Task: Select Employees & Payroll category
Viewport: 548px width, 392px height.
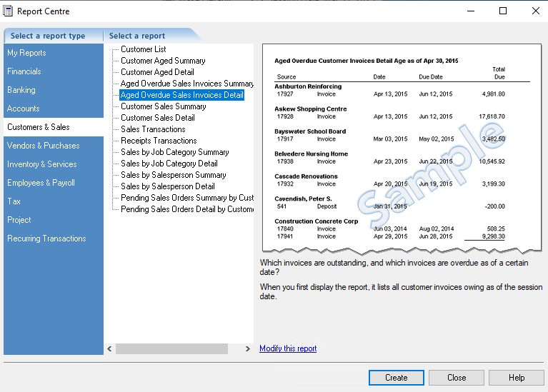Action: pos(41,183)
